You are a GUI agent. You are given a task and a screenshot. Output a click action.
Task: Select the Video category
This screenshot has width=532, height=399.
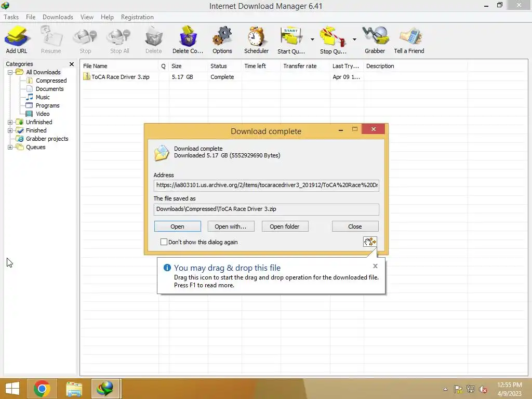pos(43,114)
